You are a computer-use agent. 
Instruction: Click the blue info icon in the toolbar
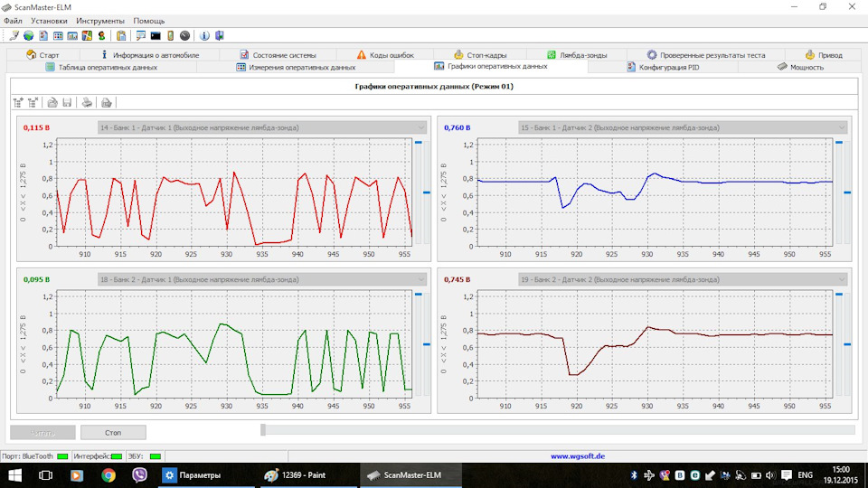pos(204,36)
